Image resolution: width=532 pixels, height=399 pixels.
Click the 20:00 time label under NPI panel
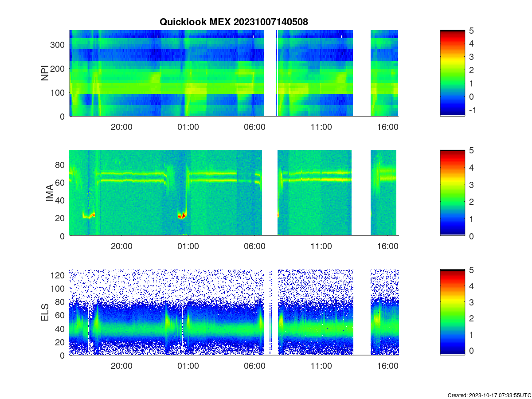point(121,127)
